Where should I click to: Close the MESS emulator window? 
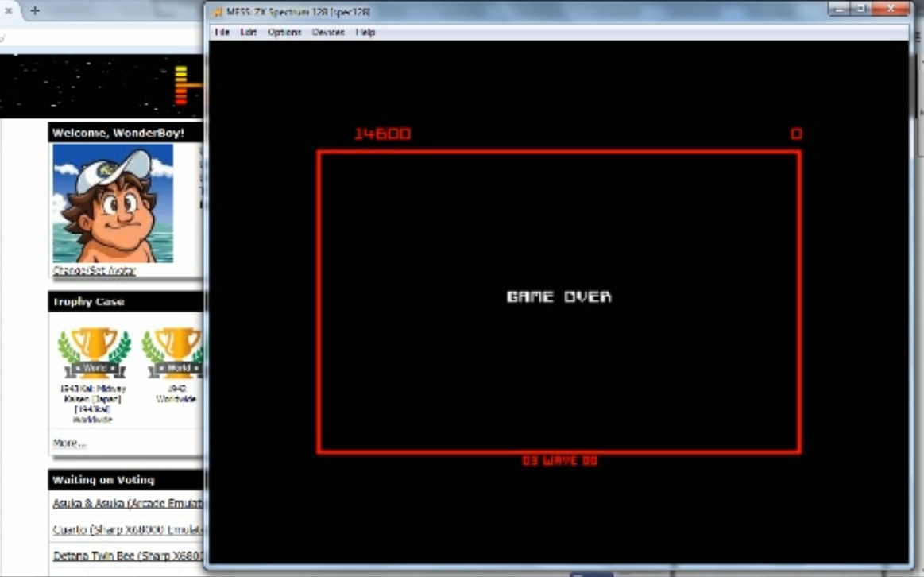pyautogui.click(x=891, y=10)
